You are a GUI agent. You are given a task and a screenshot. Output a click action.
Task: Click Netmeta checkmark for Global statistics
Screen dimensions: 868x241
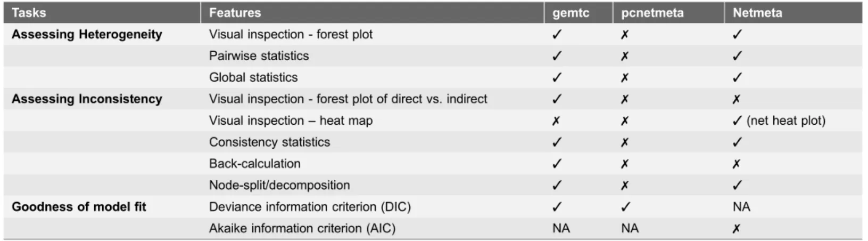(737, 77)
